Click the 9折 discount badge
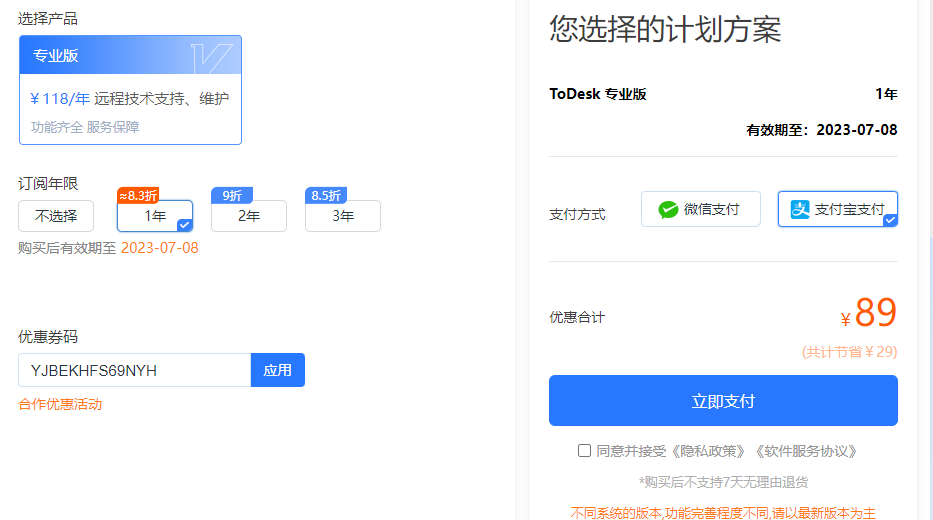This screenshot has height=520, width=933. tap(231, 195)
